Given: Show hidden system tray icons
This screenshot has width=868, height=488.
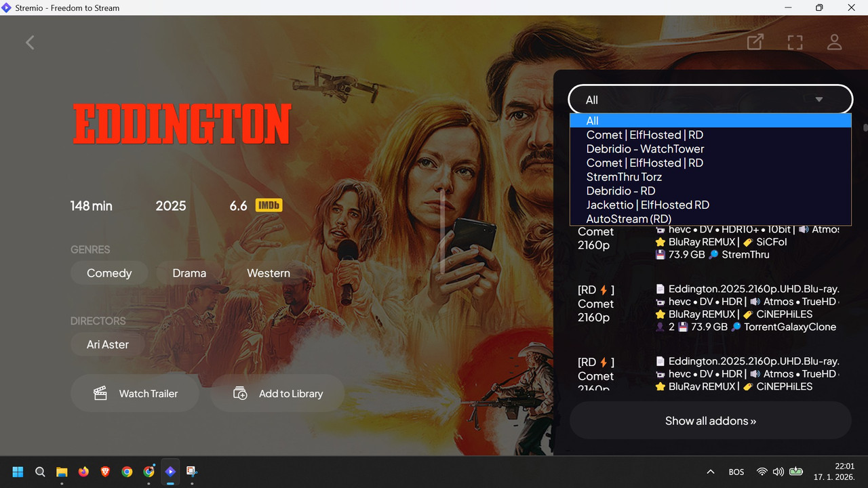Looking at the screenshot, I should [711, 472].
